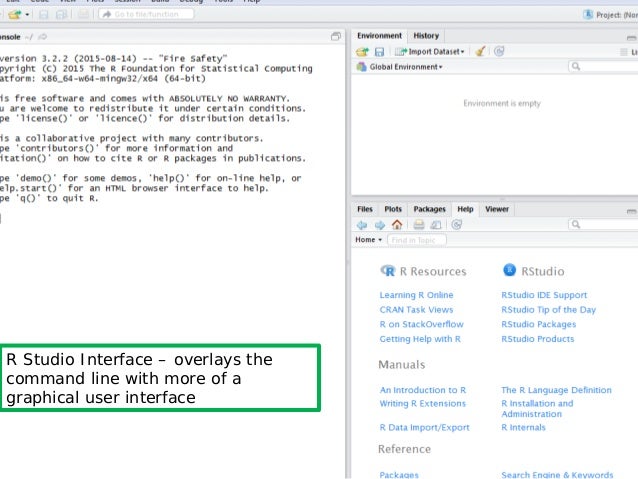Switch to the Viewer tab
The height and width of the screenshot is (479, 638).
(x=497, y=209)
